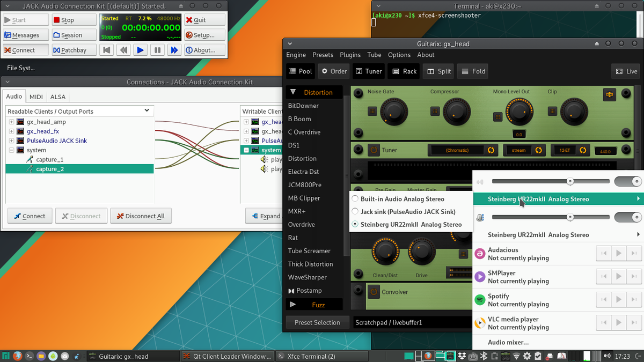Image resolution: width=644 pixels, height=362 pixels.
Task: Toggle the Tuner power button in rack
Action: pyautogui.click(x=374, y=150)
